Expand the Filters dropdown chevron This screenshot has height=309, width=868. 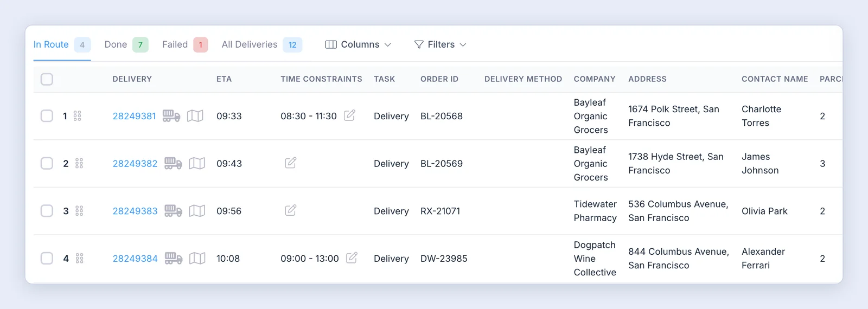[463, 45]
